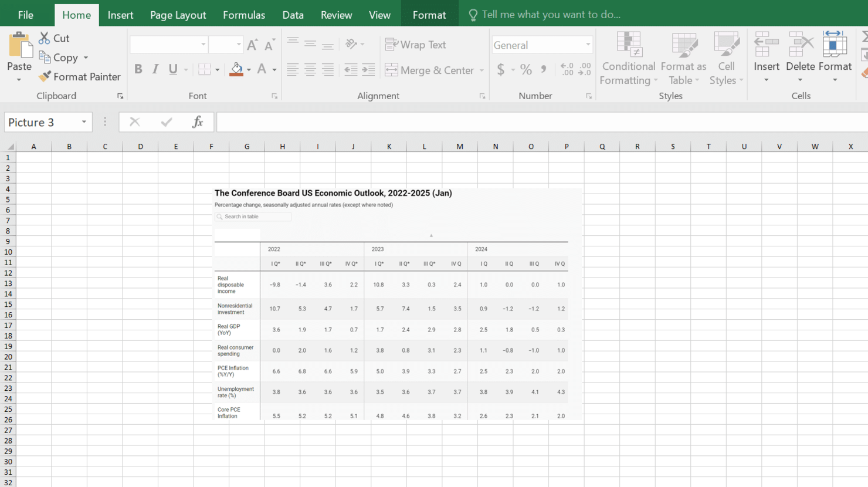Click inside the formula bar
The height and width of the screenshot is (487, 868).
click(x=411, y=122)
